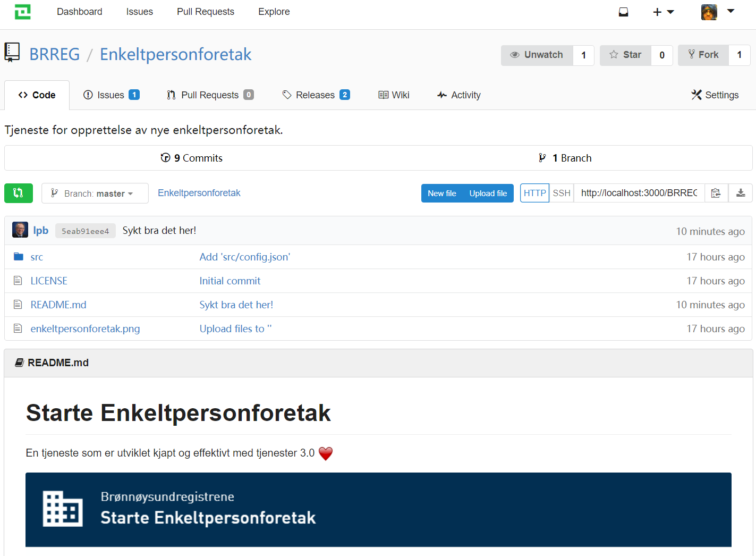Click the forks count 1

coord(740,55)
